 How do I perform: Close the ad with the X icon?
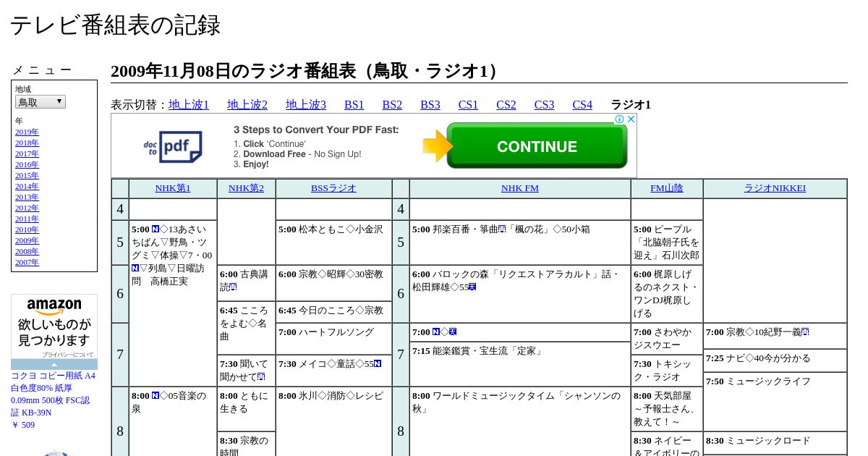pos(631,119)
